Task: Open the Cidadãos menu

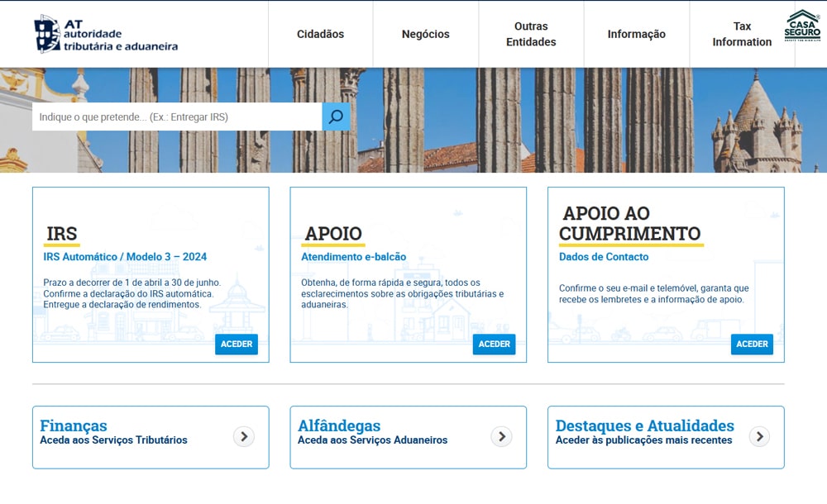Action: pyautogui.click(x=320, y=34)
